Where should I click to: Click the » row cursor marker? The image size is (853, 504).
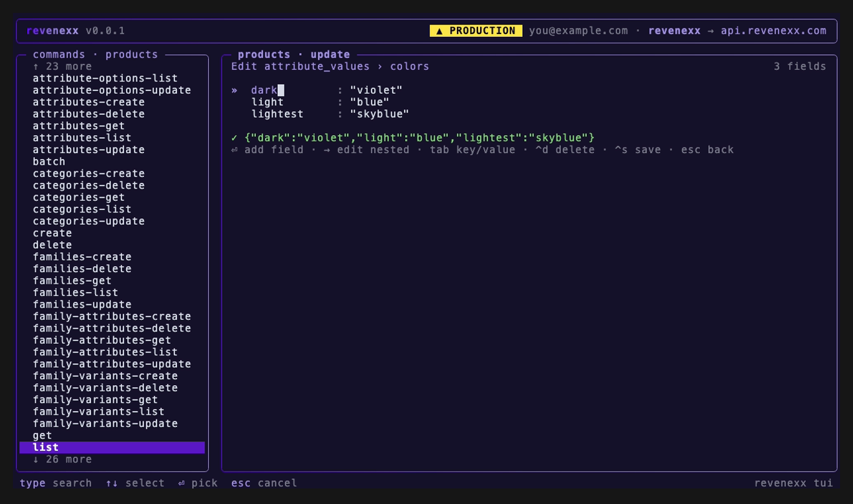235,90
